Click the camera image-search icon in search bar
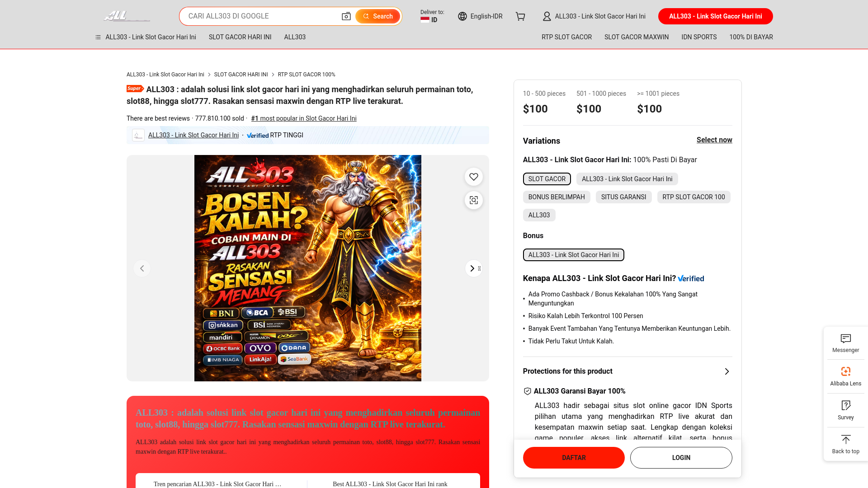Viewport: 868px width, 488px height. coord(346,16)
